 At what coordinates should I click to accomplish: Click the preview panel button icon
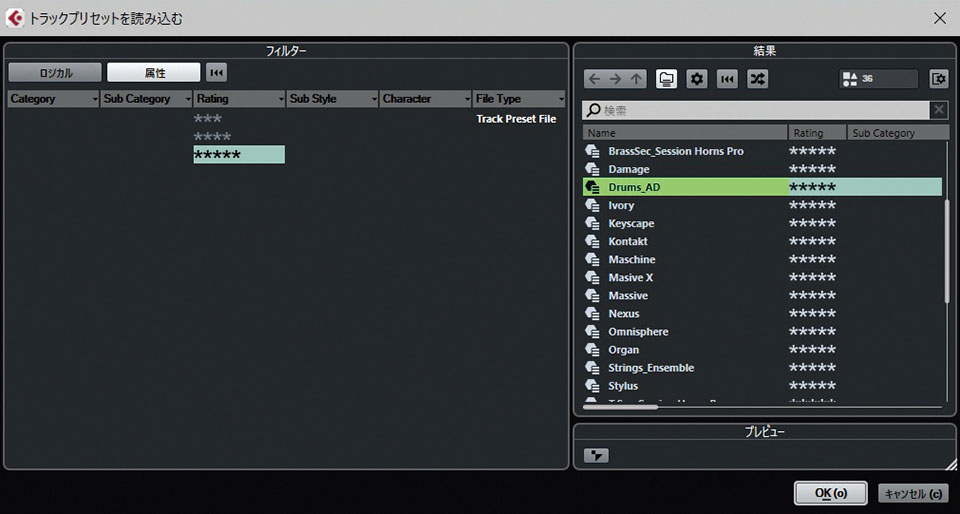pyautogui.click(x=596, y=455)
